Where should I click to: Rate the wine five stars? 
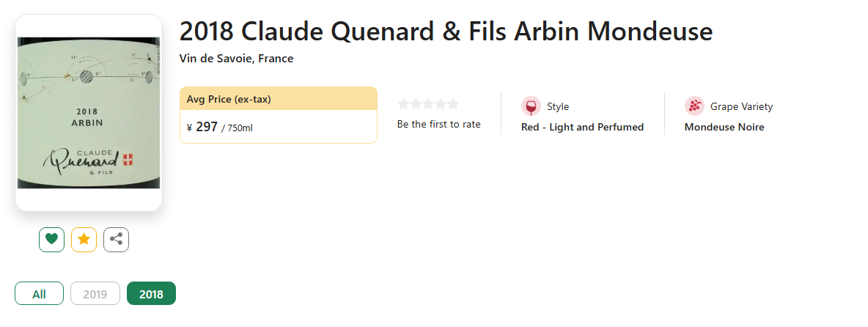[x=453, y=104]
